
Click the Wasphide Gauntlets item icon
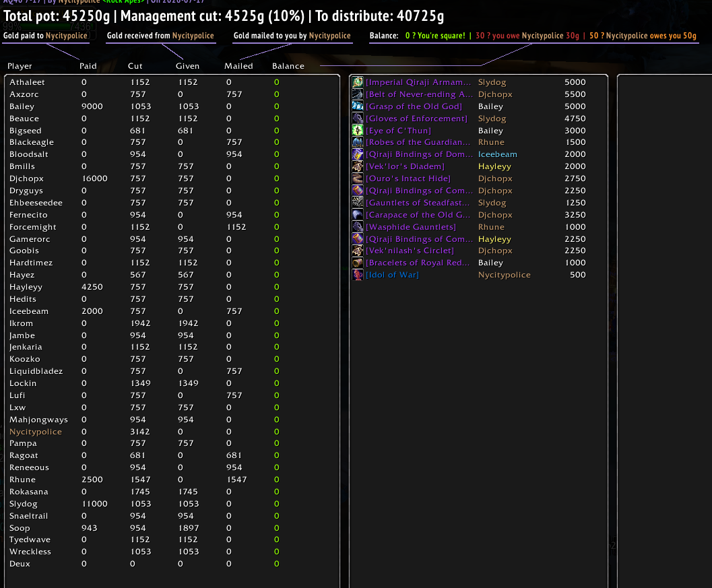click(358, 226)
